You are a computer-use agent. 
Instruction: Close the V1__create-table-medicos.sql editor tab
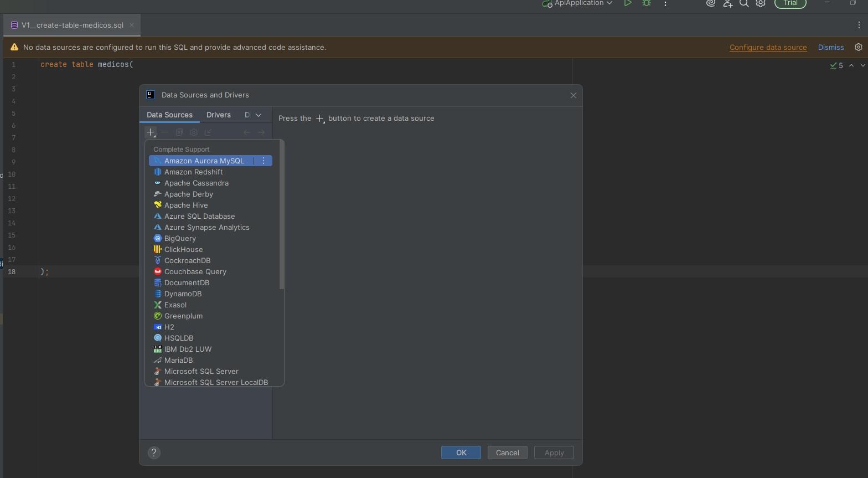pyautogui.click(x=132, y=25)
